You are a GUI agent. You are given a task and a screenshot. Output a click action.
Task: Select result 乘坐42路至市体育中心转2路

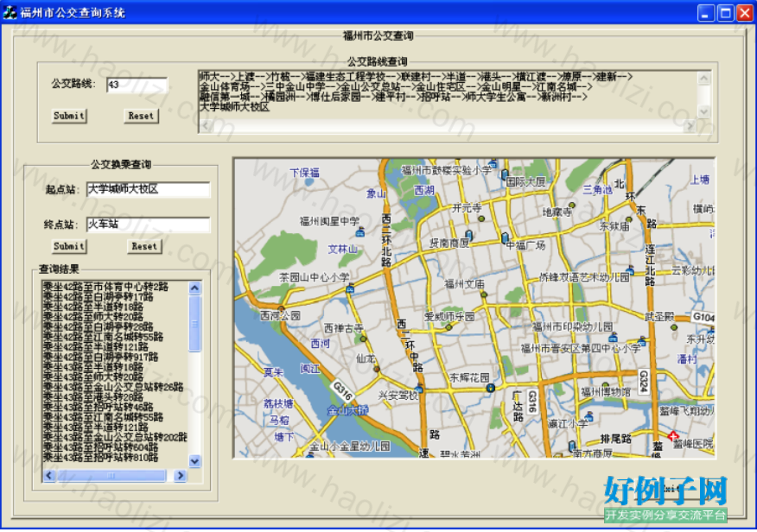point(105,287)
